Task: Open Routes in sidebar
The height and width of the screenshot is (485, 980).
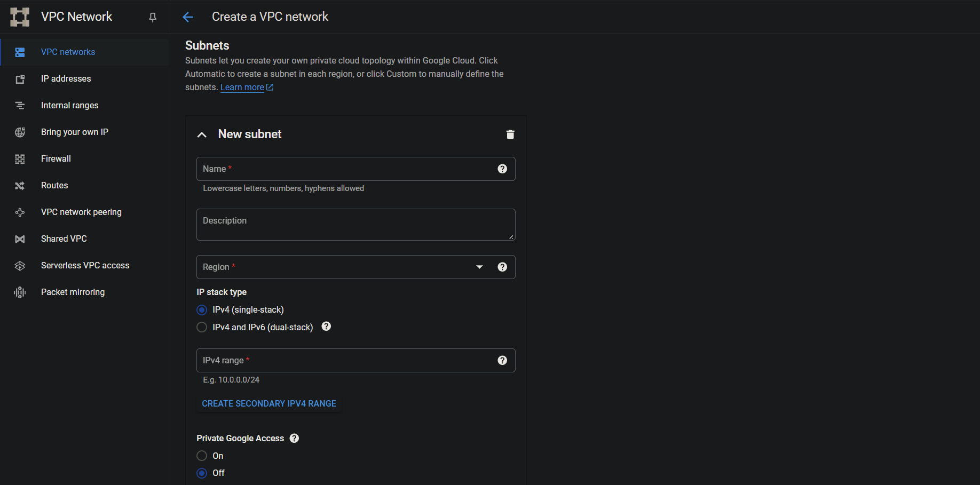Action: (84, 186)
